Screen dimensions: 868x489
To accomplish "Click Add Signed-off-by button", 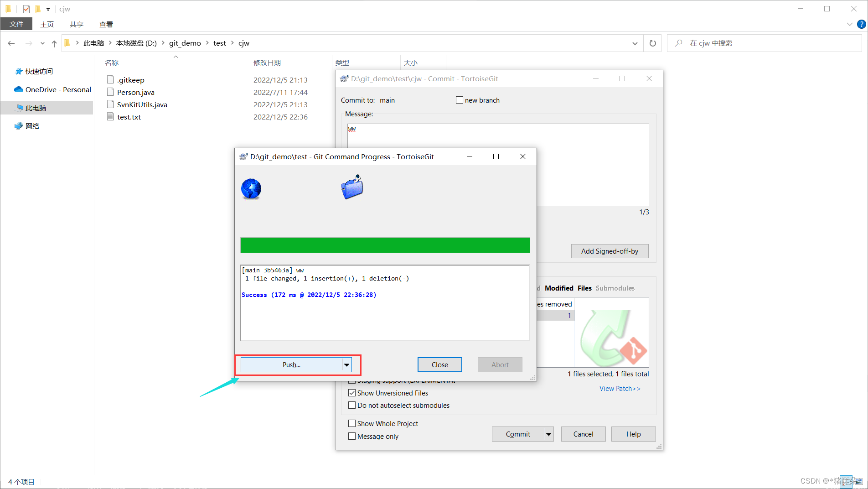I will pos(610,251).
